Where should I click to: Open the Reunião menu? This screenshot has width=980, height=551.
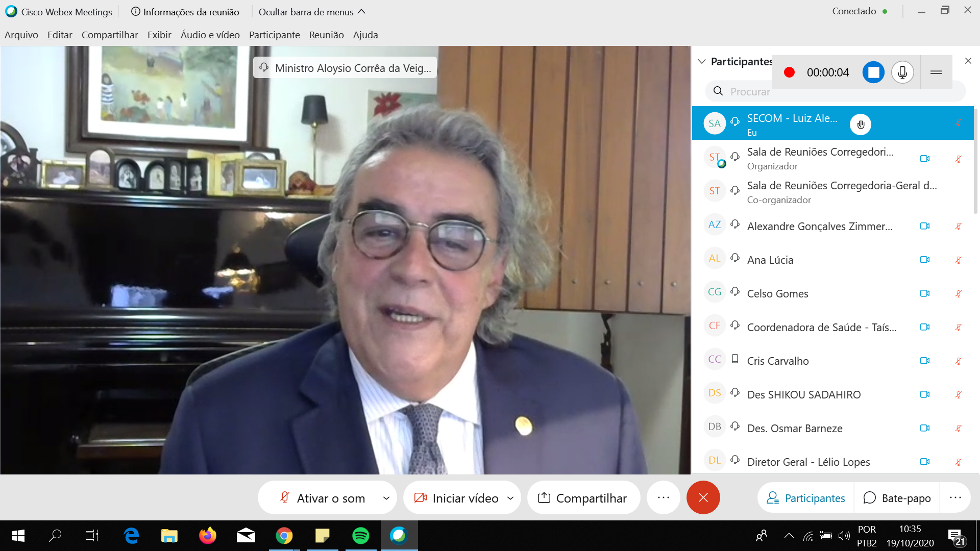[x=326, y=35]
